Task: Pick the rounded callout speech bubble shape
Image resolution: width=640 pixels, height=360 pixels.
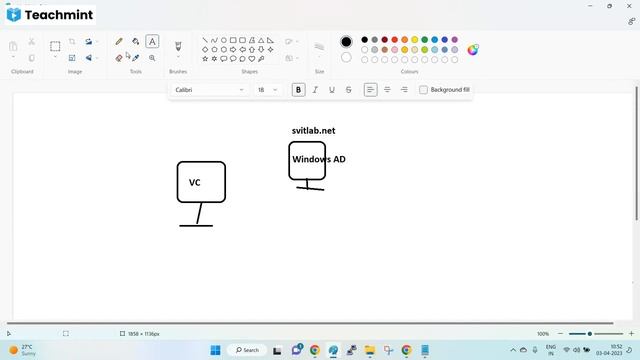Action: coord(224,59)
